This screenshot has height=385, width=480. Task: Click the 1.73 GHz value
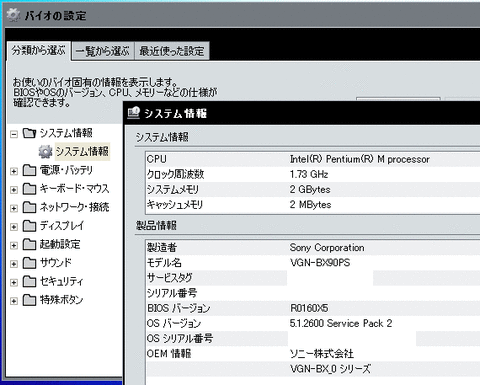coord(309,174)
